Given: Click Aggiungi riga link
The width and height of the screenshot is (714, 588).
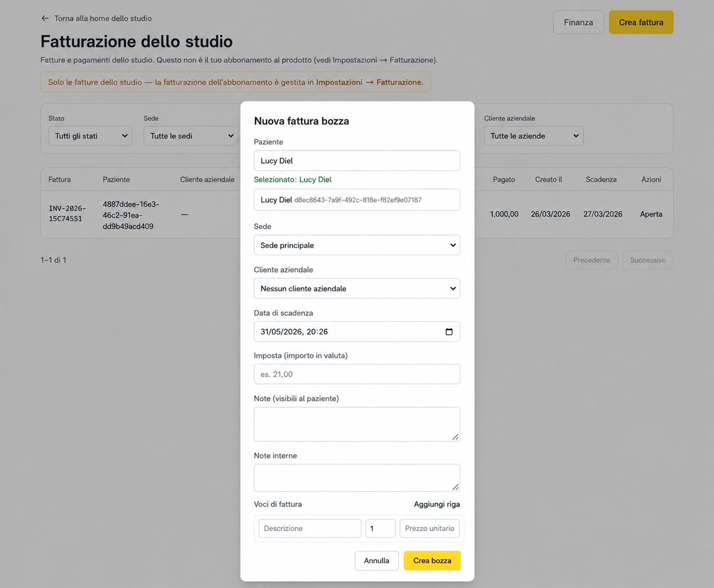Looking at the screenshot, I should tap(437, 504).
